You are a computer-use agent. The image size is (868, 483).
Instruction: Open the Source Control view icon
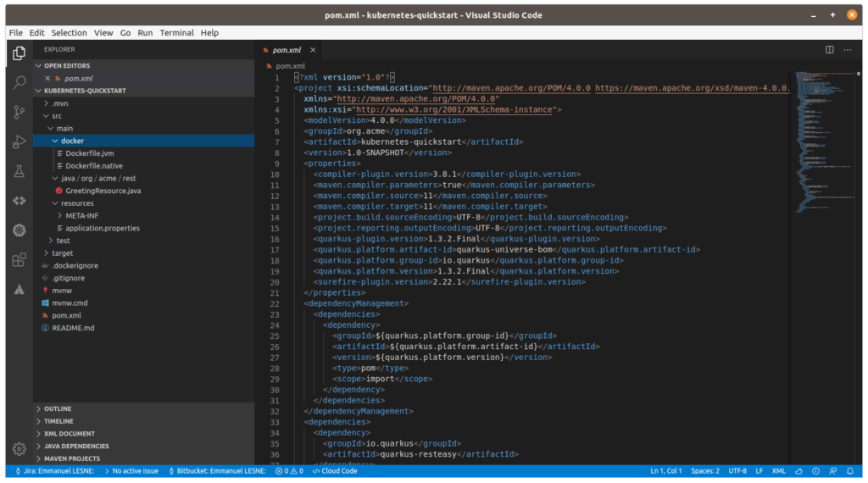point(19,113)
